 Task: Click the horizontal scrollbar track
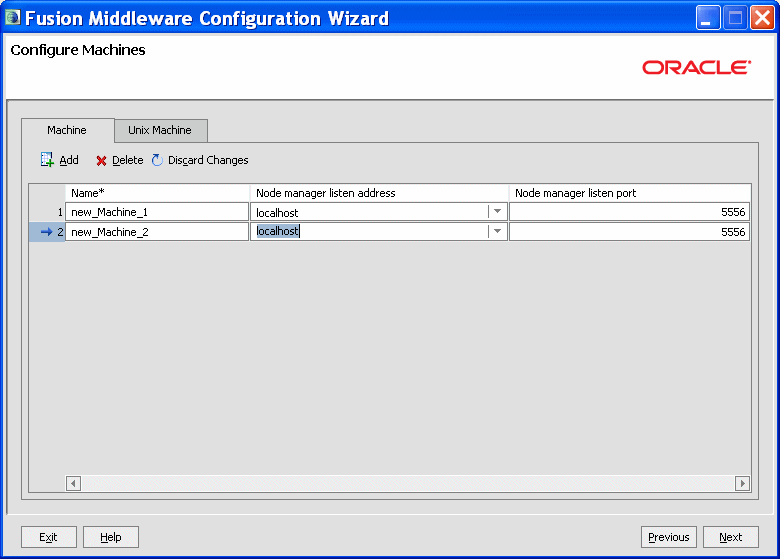pyautogui.click(x=408, y=483)
